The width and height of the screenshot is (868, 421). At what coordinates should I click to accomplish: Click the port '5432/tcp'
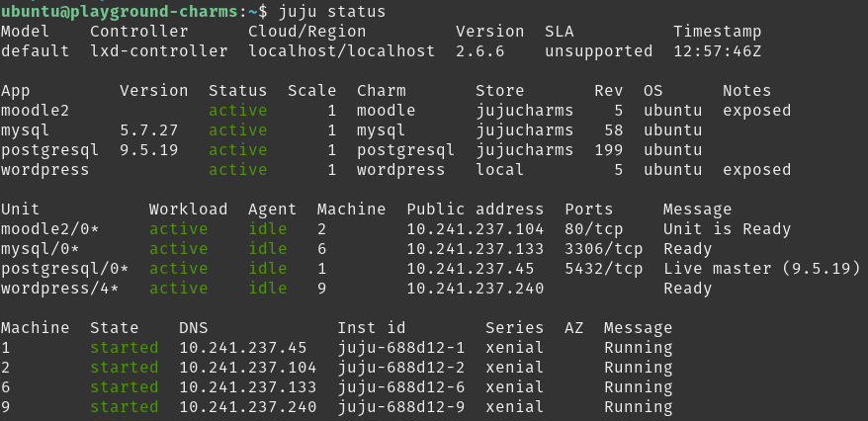(x=604, y=269)
